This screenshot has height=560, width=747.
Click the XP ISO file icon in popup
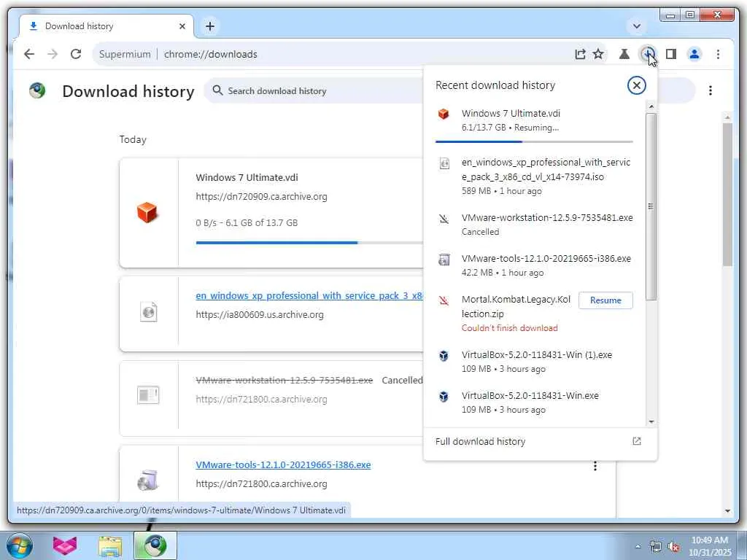click(444, 163)
